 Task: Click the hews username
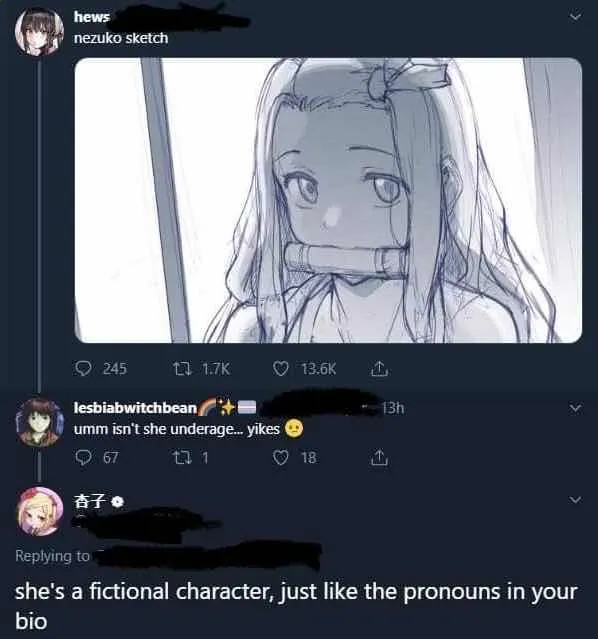coord(92,17)
